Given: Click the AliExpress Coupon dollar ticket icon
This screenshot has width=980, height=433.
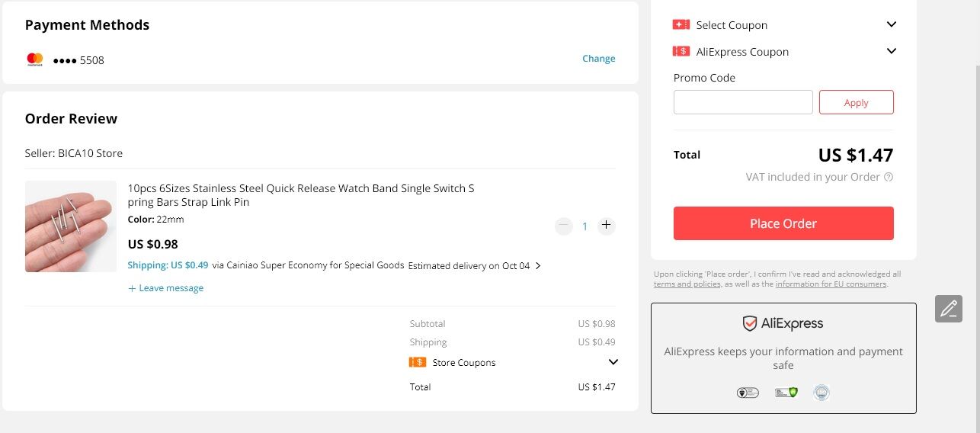Looking at the screenshot, I should pos(681,51).
